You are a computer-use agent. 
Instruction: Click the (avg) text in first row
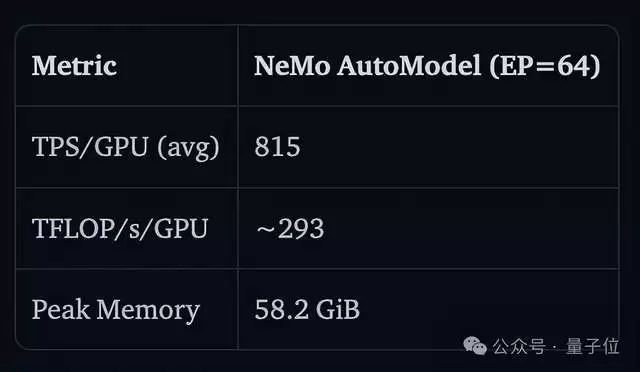(x=189, y=148)
